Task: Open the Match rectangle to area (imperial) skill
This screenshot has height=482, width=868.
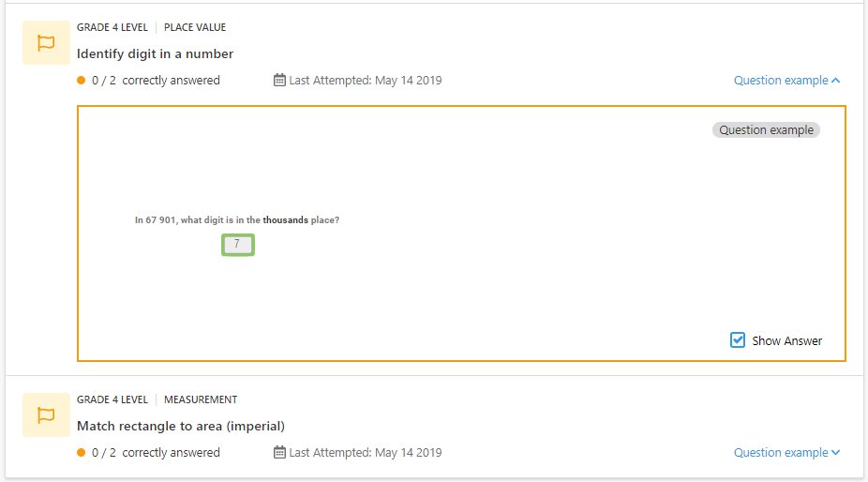Action: pos(181,426)
